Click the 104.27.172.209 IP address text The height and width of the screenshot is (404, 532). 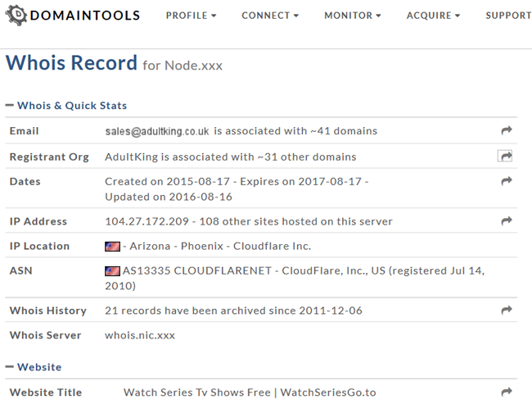pyautogui.click(x=147, y=221)
